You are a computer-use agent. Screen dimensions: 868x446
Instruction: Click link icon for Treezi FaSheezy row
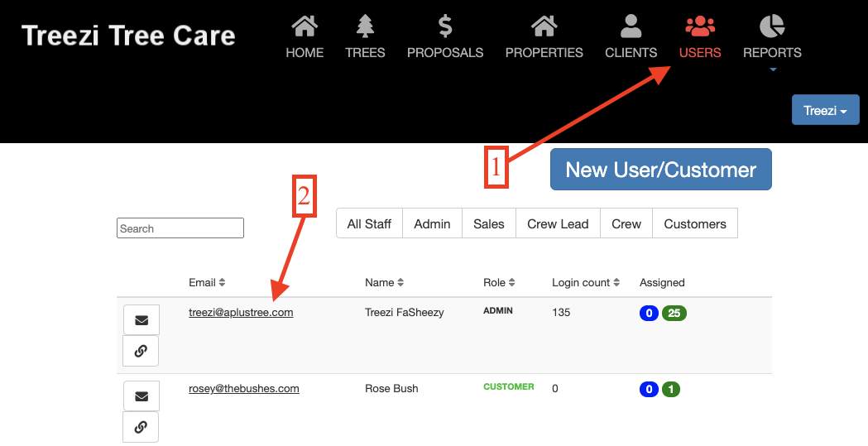coord(141,351)
